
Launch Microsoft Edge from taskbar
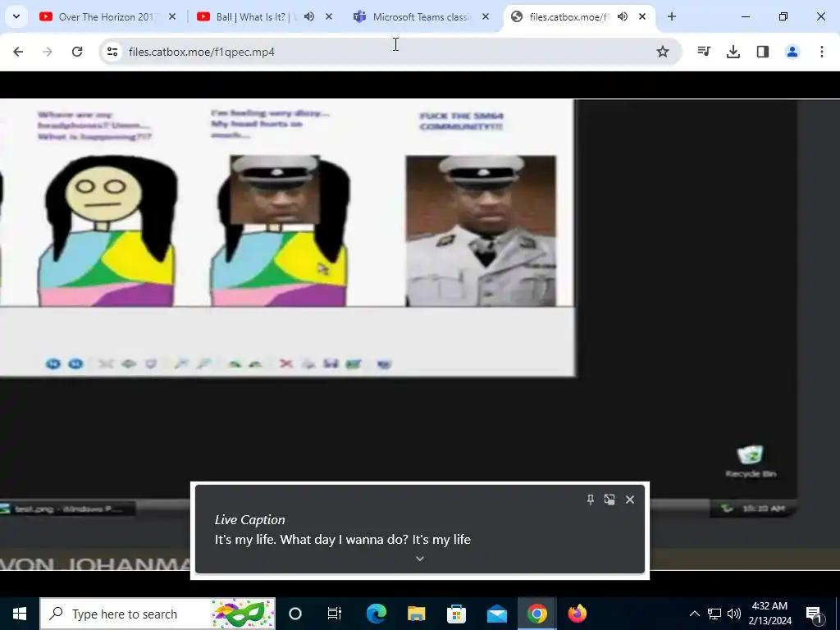376,614
